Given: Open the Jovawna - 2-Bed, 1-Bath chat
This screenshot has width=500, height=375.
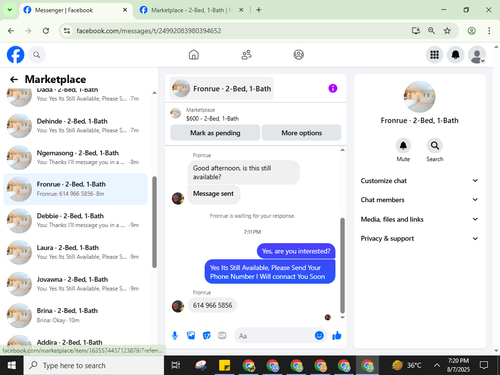Looking at the screenshot, I should click(76, 284).
